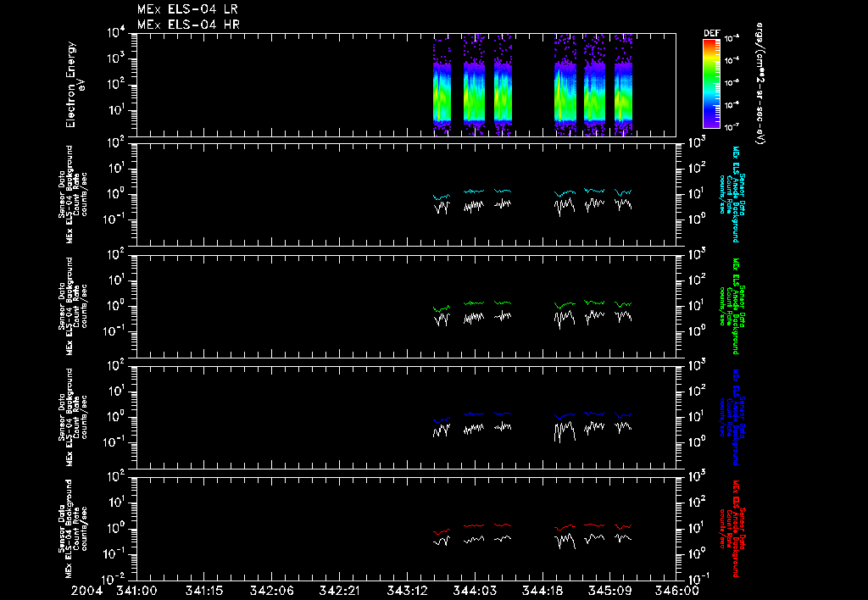Click the cyan right-side anode background label

[x=732, y=194]
